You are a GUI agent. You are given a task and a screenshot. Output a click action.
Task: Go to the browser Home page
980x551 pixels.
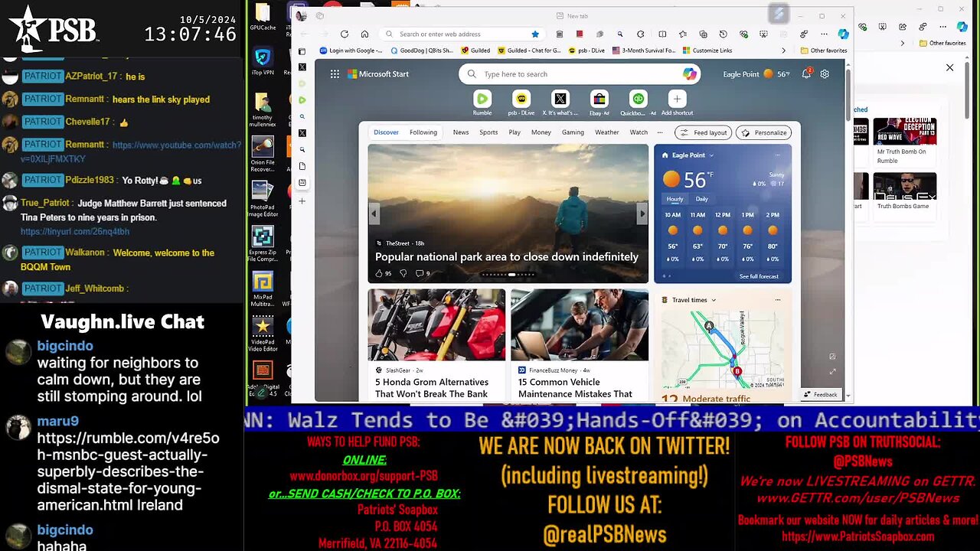(364, 34)
